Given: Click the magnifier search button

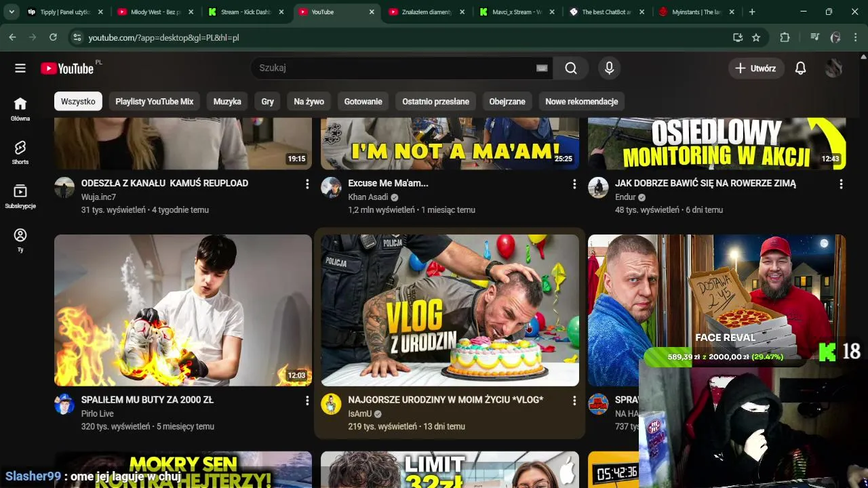Looking at the screenshot, I should (571, 68).
